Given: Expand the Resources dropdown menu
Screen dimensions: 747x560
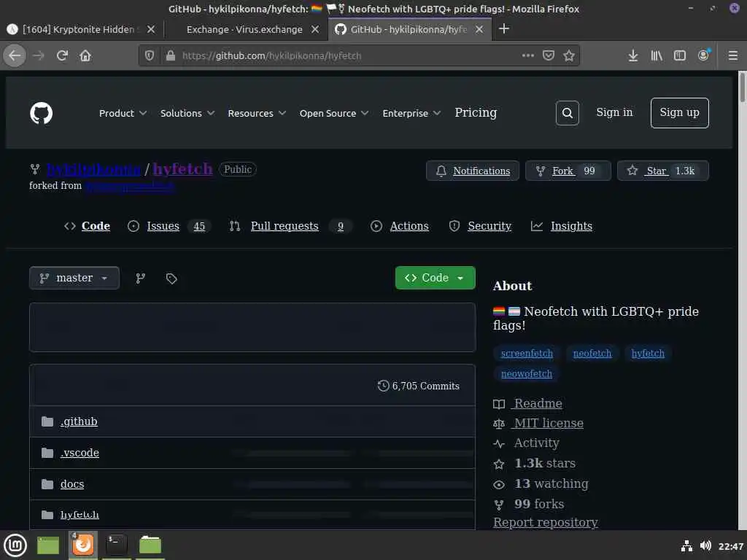Looking at the screenshot, I should pyautogui.click(x=257, y=113).
